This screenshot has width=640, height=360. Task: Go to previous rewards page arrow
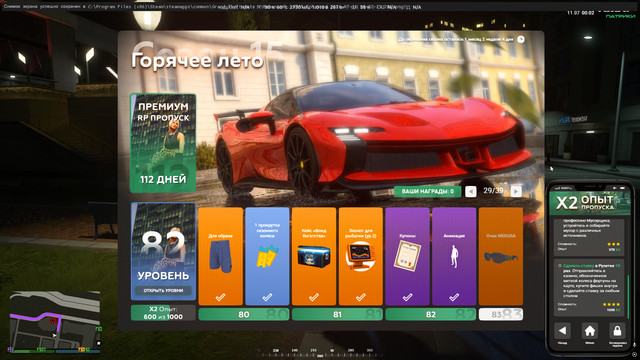471,191
